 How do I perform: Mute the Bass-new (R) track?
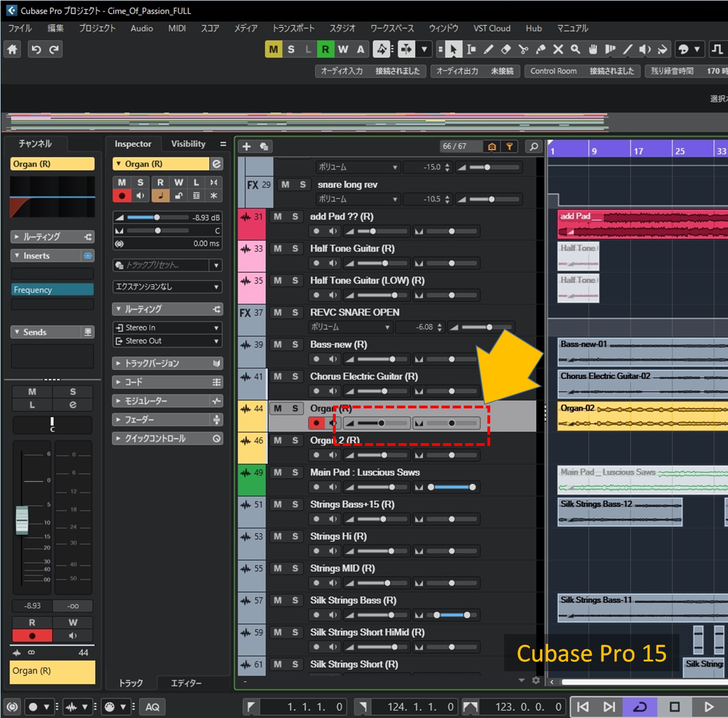coord(277,344)
